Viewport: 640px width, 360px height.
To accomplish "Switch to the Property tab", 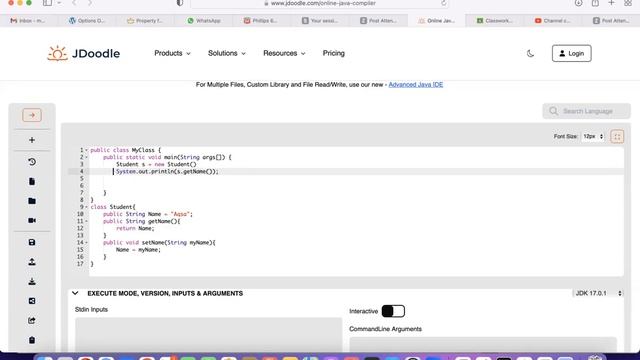I will click(x=145, y=20).
